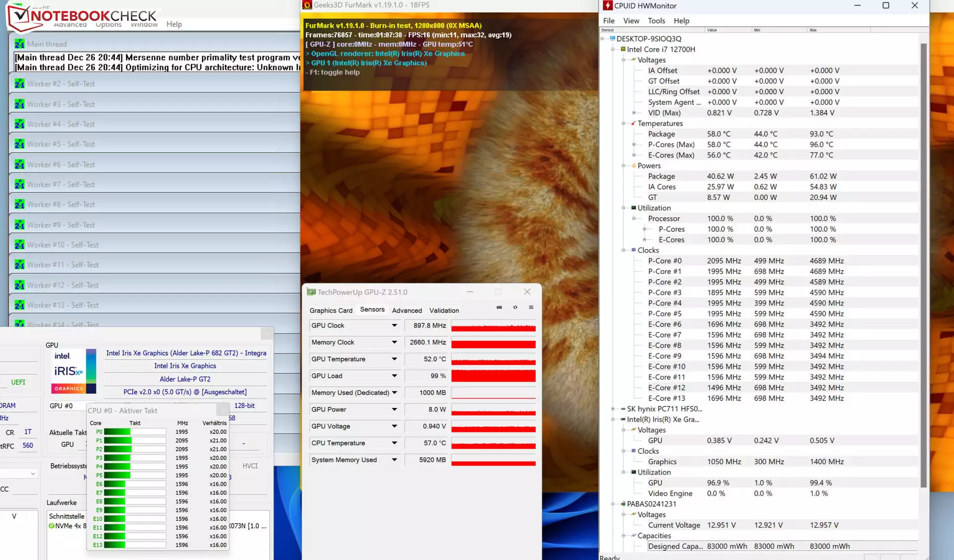Click the Intel Iris Xe graphics logo

click(x=73, y=371)
